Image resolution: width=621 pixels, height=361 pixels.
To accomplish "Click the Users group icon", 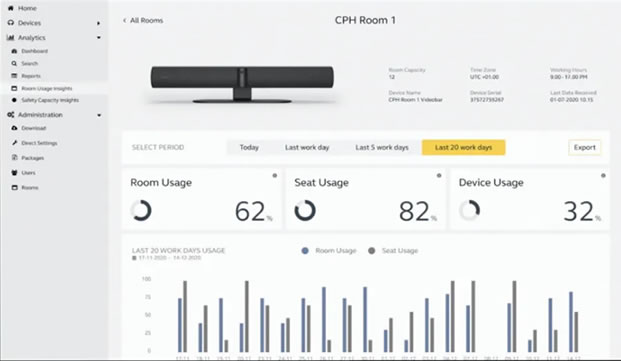I will [14, 173].
